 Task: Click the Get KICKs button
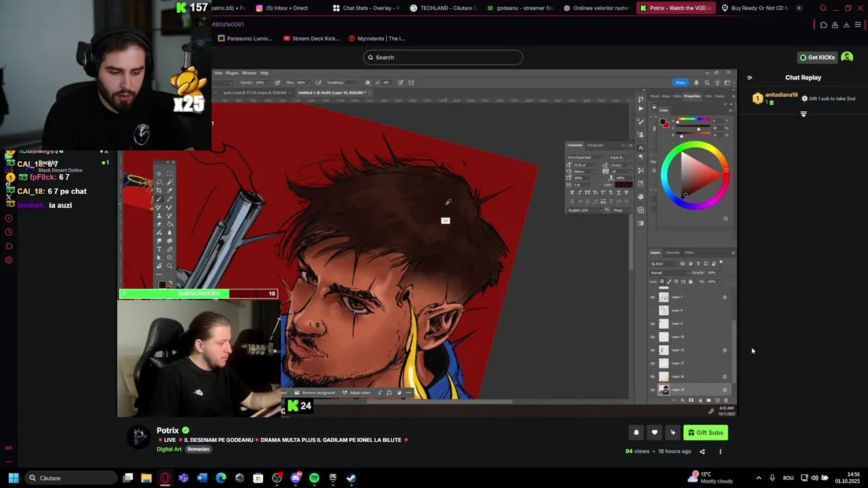pyautogui.click(x=817, y=58)
